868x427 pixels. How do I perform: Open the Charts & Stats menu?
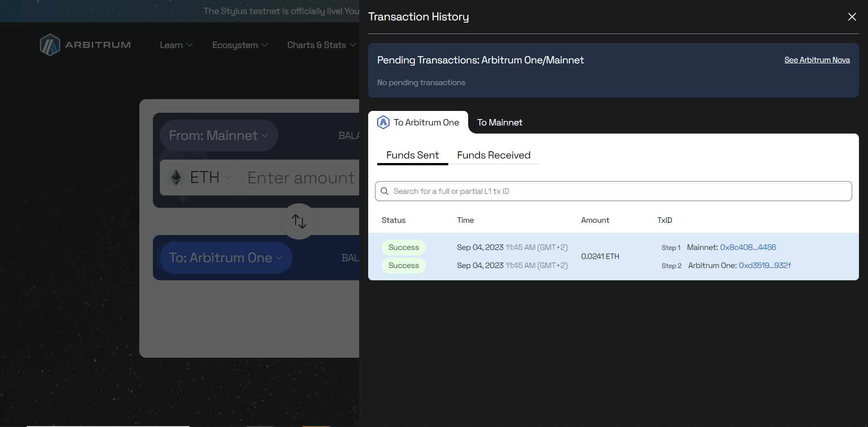point(322,45)
